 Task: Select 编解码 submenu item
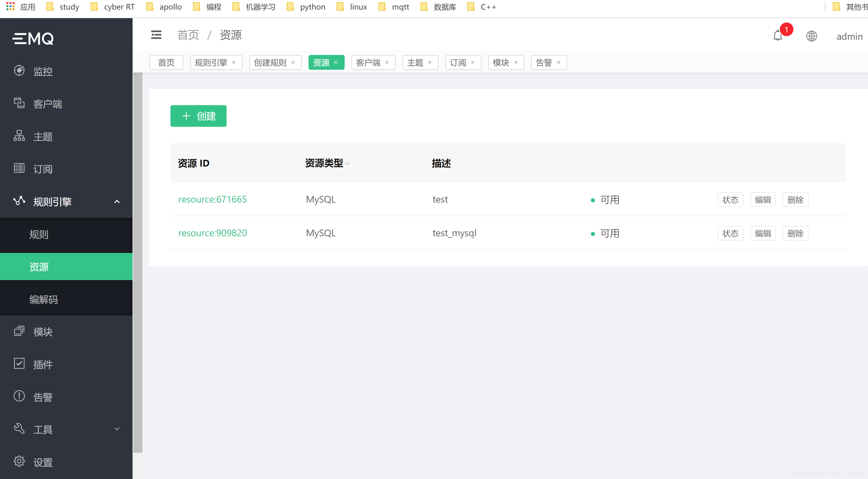point(43,299)
